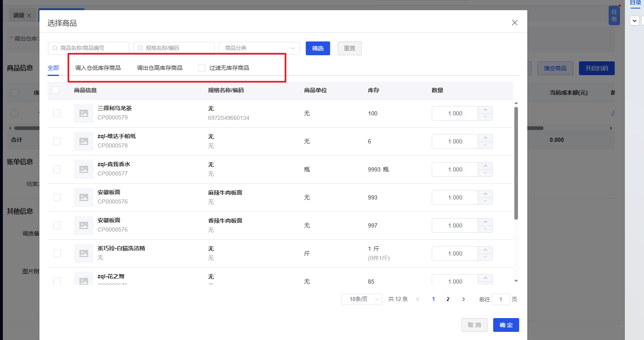Switch to the 调入仓低库存商品 tab
This screenshot has height=340, width=644.
[x=98, y=68]
